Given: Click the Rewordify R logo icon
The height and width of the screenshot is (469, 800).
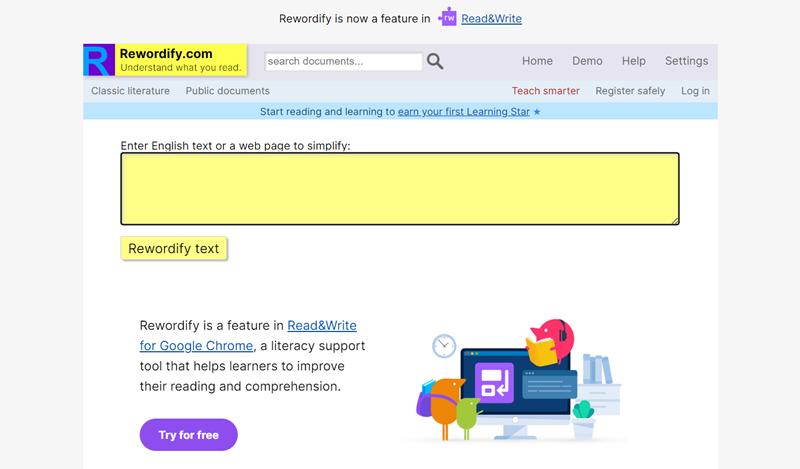Looking at the screenshot, I should coord(99,60).
